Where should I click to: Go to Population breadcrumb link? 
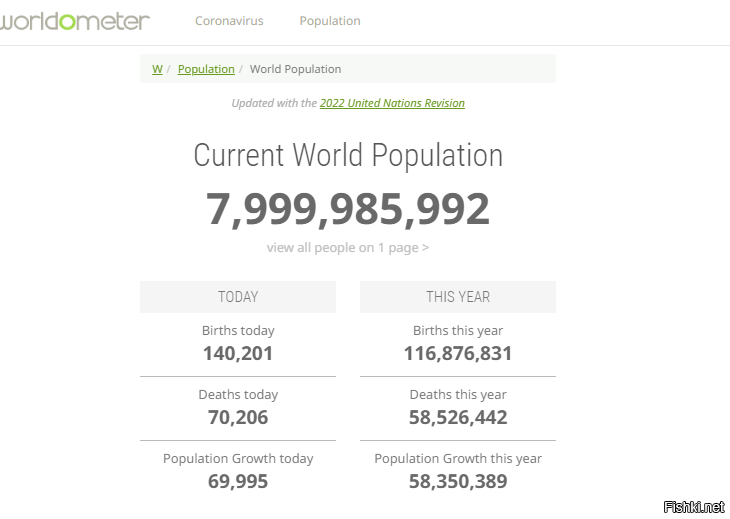206,69
